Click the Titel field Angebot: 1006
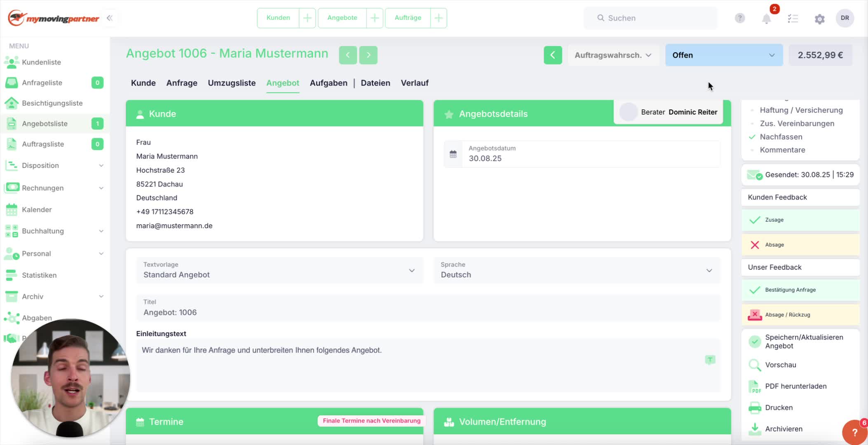 click(428, 308)
